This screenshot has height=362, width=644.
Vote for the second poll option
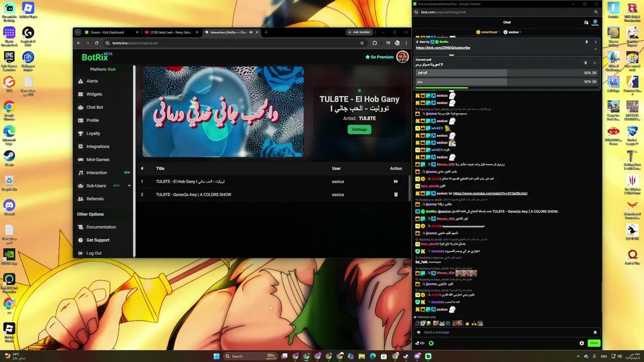click(507, 81)
